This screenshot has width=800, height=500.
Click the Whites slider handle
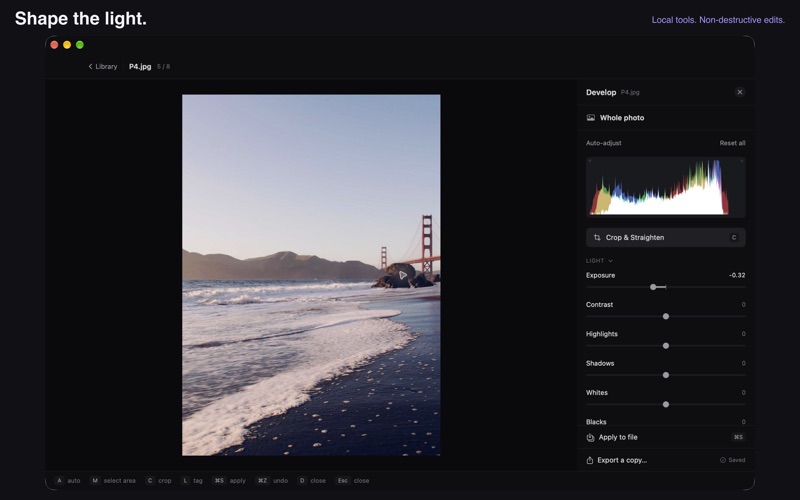[x=665, y=405]
